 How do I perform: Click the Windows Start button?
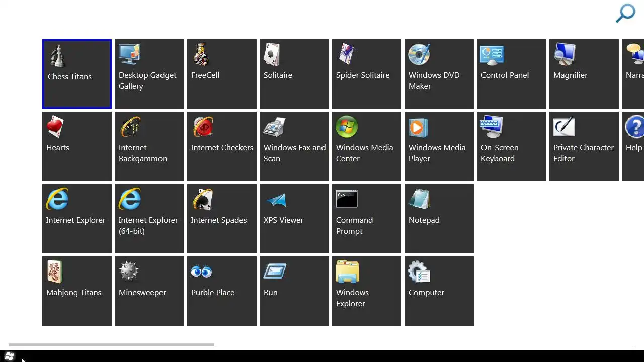[x=10, y=356]
